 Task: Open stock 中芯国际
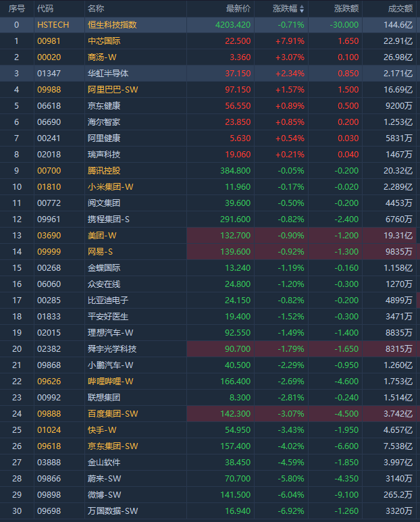pos(104,41)
